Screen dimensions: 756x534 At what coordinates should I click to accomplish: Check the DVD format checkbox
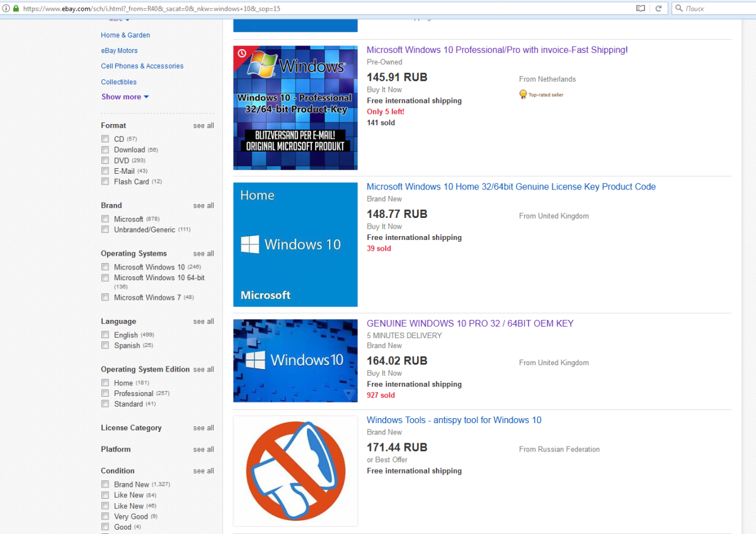105,160
